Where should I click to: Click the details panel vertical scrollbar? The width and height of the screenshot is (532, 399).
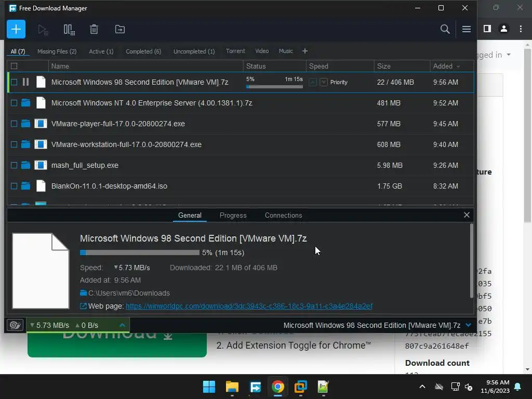(x=471, y=261)
